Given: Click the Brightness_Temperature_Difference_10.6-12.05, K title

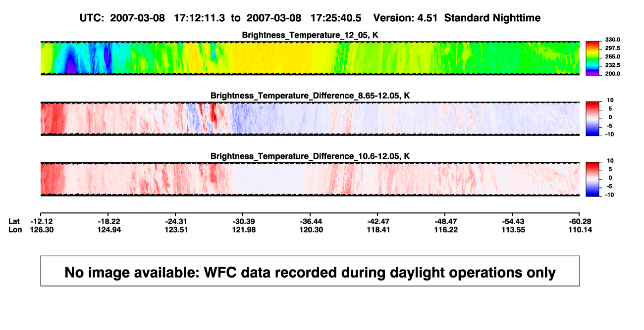Looking at the screenshot, I should coord(310,156).
